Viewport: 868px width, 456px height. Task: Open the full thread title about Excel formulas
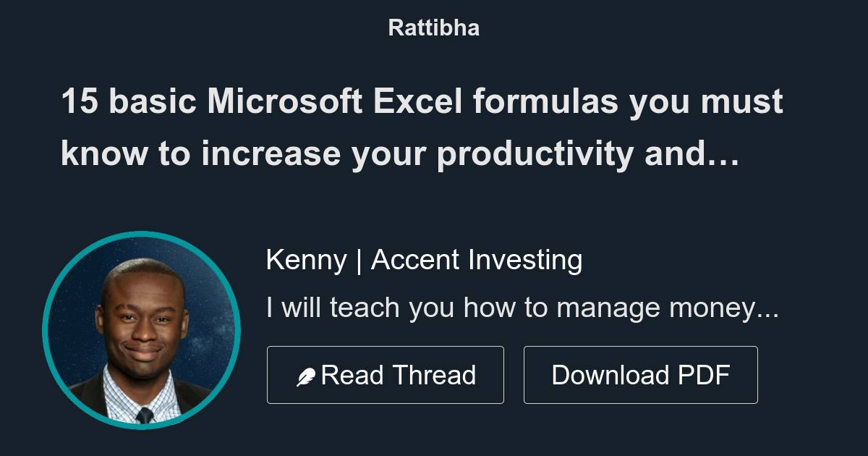coord(422,127)
